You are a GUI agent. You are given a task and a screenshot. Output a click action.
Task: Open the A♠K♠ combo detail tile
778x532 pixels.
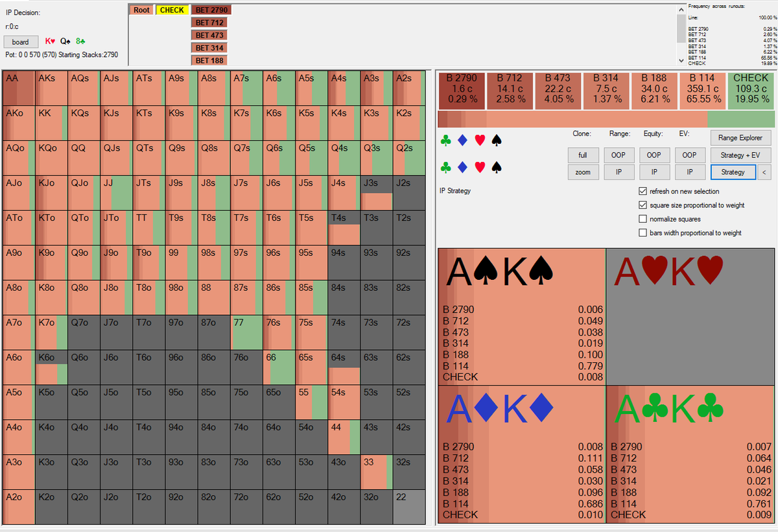click(522, 317)
